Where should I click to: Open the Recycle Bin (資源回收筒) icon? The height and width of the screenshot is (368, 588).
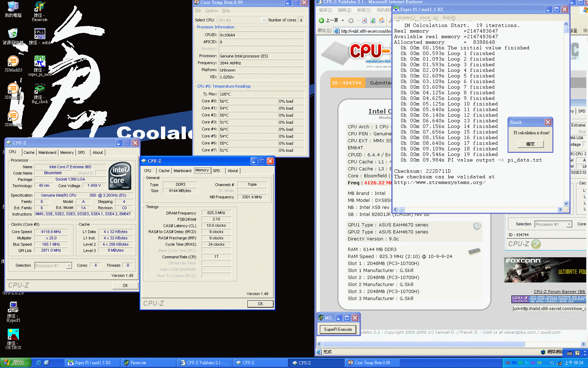coord(13,36)
